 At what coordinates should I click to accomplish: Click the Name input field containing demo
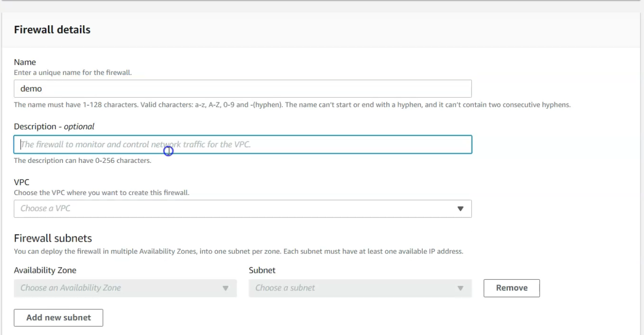[x=242, y=88]
